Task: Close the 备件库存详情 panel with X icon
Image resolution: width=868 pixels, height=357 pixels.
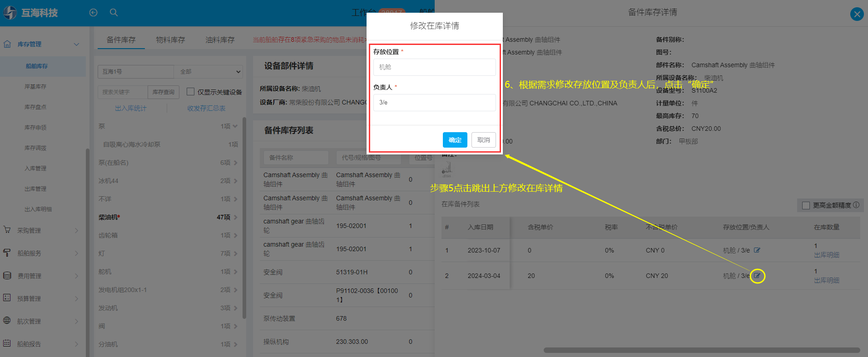Action: point(857,14)
